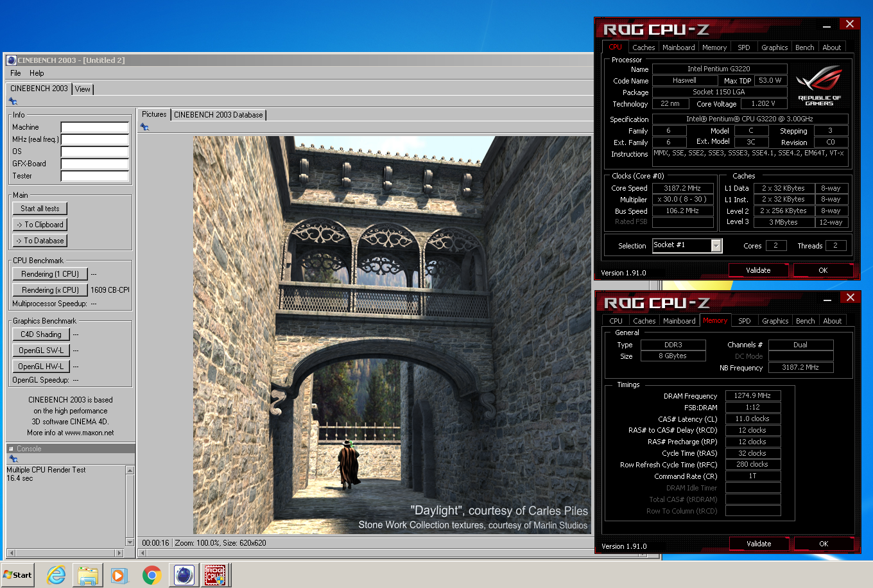Click OK in upper CPU-Z window
Image resolution: width=873 pixels, height=588 pixels.
coord(823,270)
